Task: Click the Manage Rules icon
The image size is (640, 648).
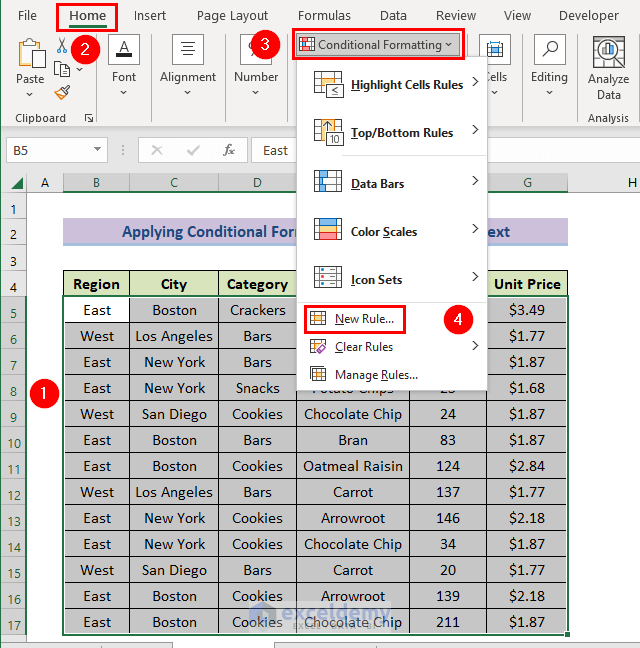Action: click(318, 374)
